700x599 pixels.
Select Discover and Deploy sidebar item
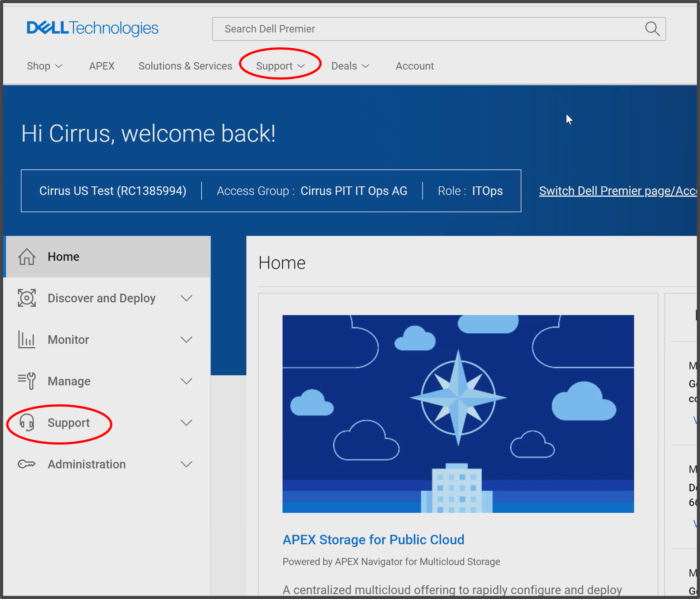click(x=107, y=298)
